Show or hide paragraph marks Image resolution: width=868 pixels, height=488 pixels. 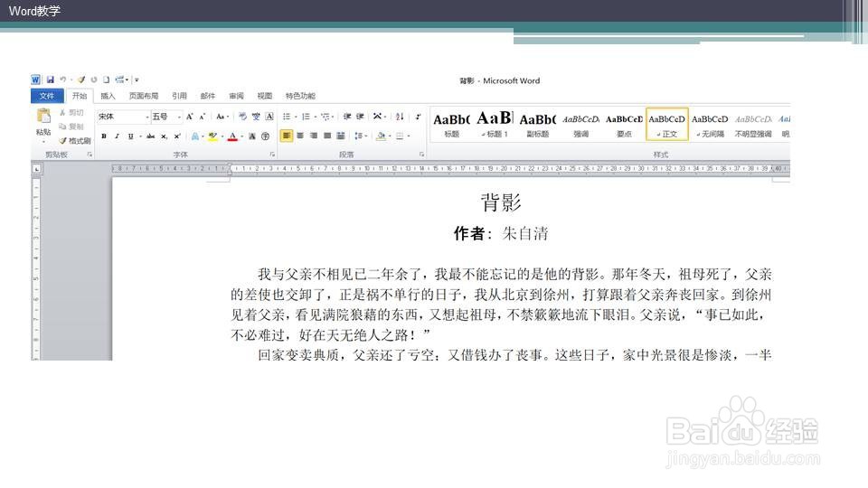418,117
